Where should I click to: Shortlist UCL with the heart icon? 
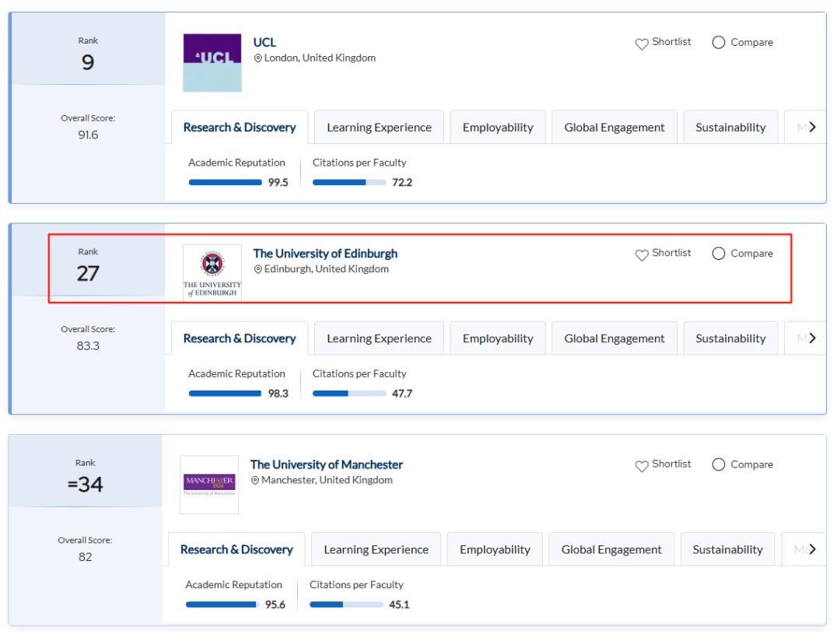pyautogui.click(x=642, y=44)
